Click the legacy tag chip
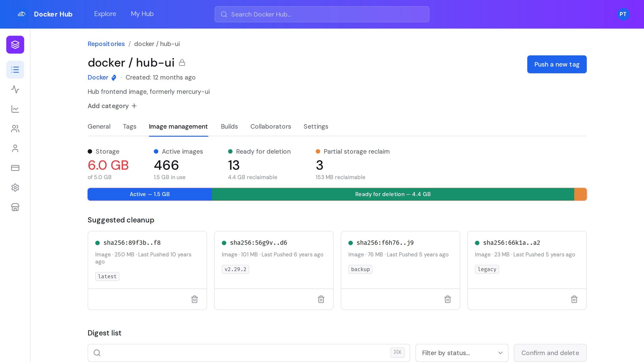 [x=487, y=269]
